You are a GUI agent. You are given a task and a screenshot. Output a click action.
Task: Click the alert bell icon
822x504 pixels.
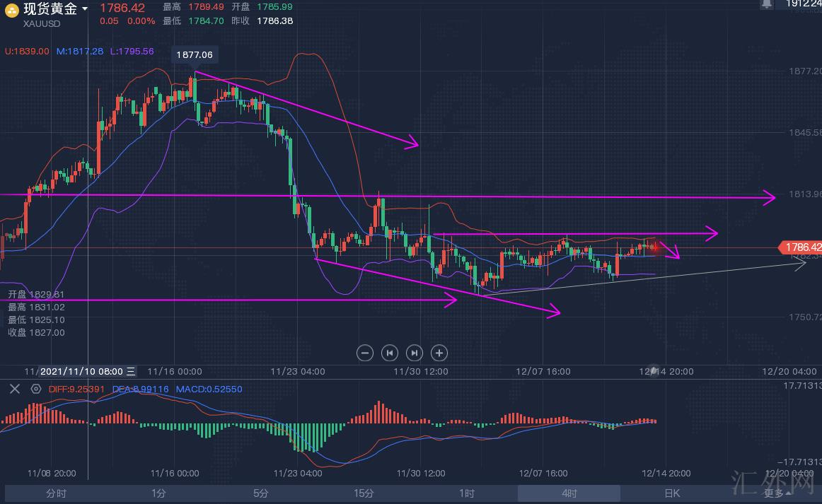click(x=767, y=4)
